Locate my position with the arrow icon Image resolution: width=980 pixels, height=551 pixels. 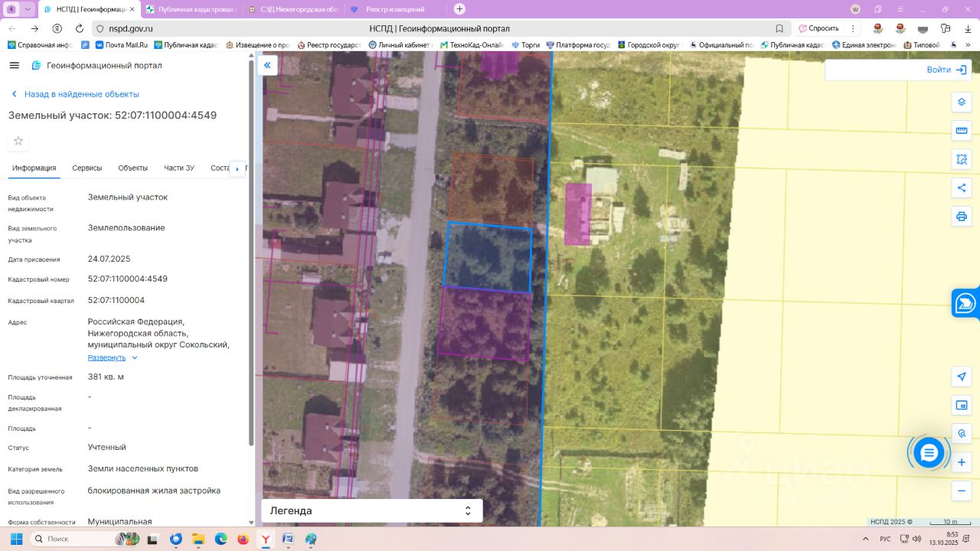click(x=962, y=377)
